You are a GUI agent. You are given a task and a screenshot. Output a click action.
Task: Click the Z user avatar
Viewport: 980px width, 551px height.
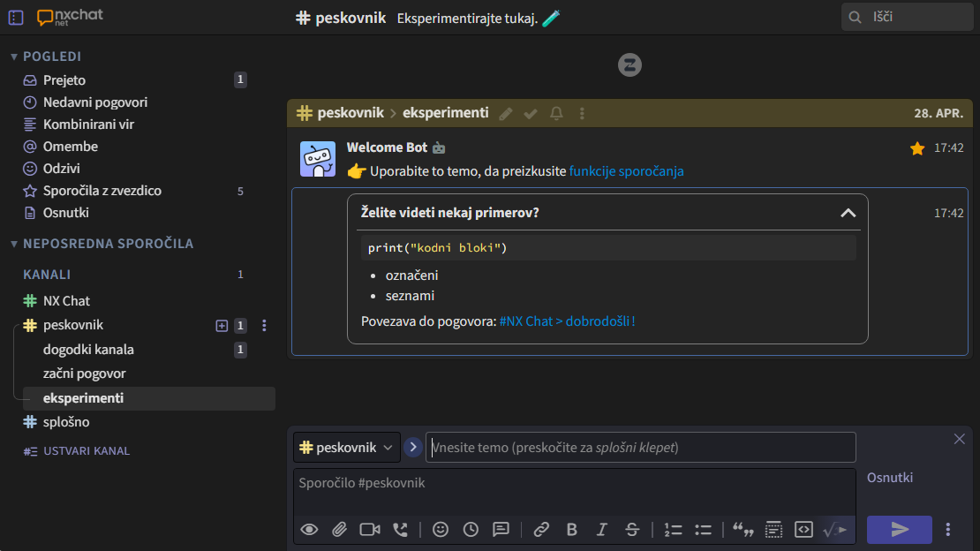[x=629, y=65]
